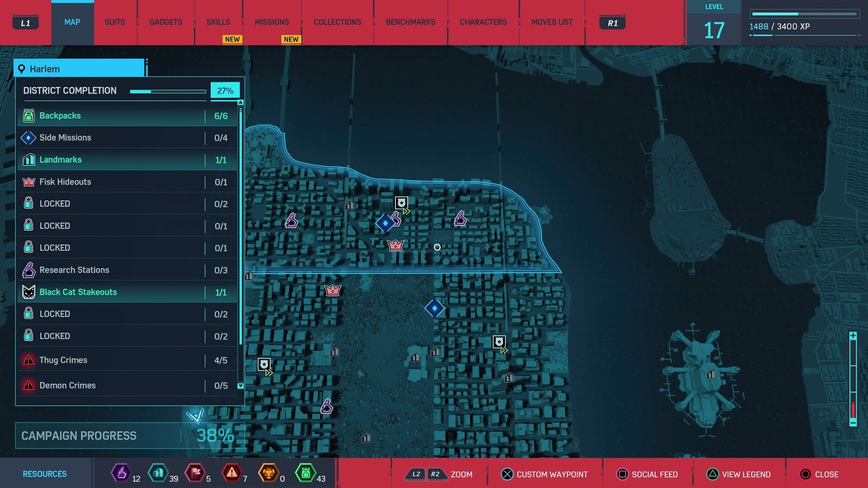868x488 pixels.
Task: Click the crime token resource icon showing 7
Action: click(x=232, y=473)
